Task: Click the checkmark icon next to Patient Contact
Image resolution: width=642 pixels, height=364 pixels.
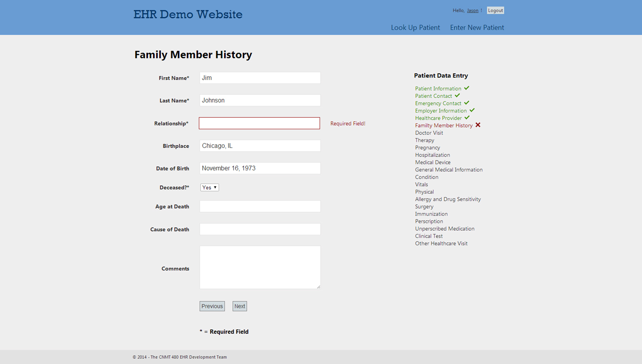Action: coord(457,95)
